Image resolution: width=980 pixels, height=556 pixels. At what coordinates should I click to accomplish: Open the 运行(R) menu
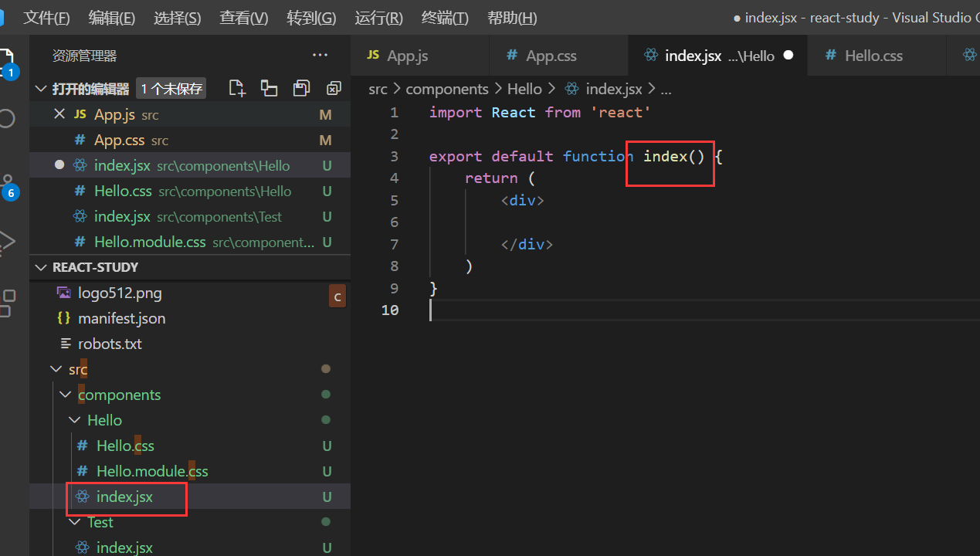tap(378, 18)
